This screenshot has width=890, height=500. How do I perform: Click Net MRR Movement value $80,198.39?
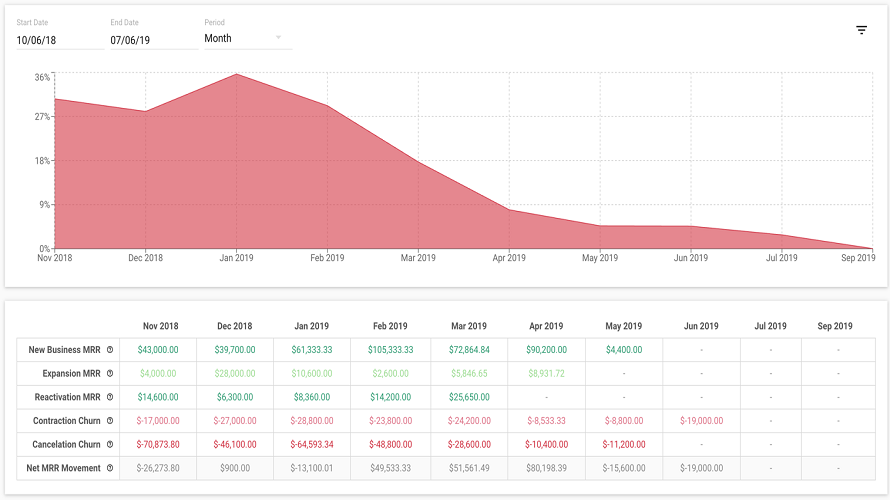point(546,468)
